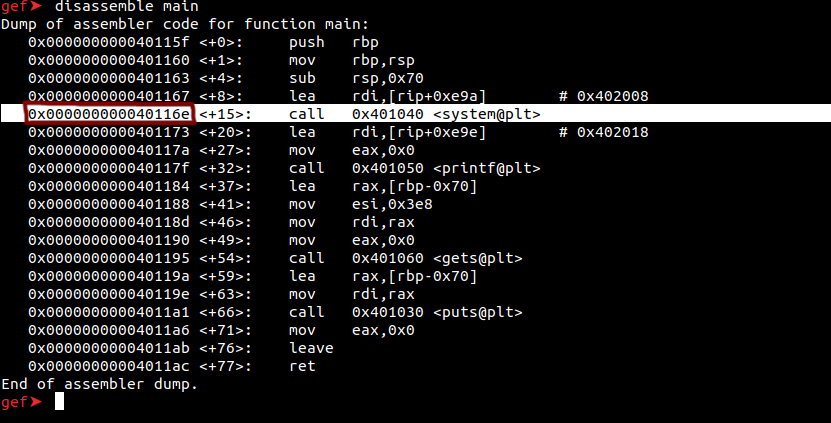This screenshot has width=831, height=423.
Task: Click the address 0x000000000040115f
Action: [109, 42]
